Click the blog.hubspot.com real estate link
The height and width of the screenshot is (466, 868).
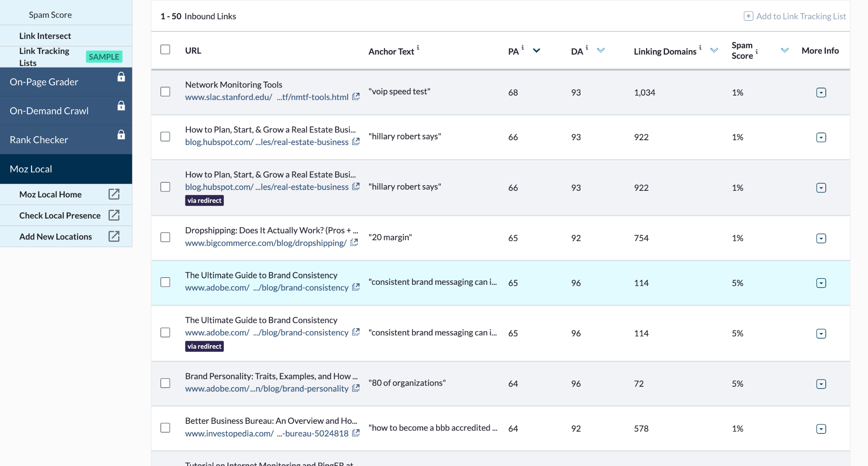(x=267, y=142)
